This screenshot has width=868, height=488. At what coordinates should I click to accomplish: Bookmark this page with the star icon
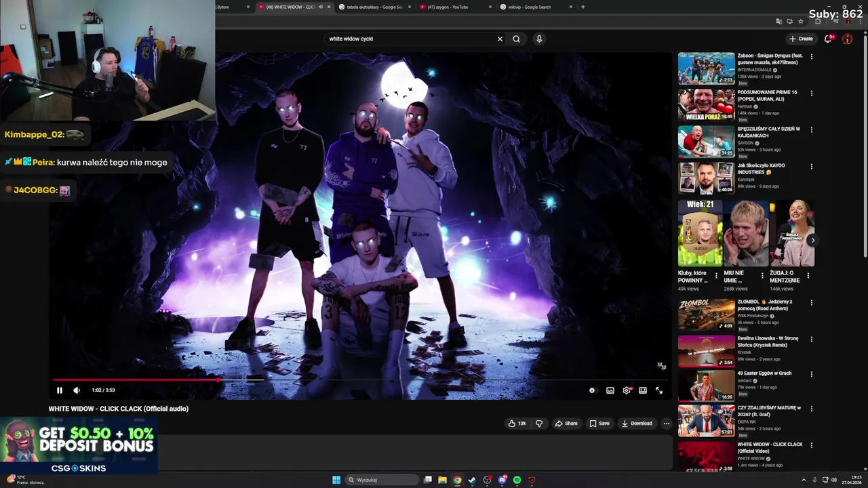pos(801,22)
